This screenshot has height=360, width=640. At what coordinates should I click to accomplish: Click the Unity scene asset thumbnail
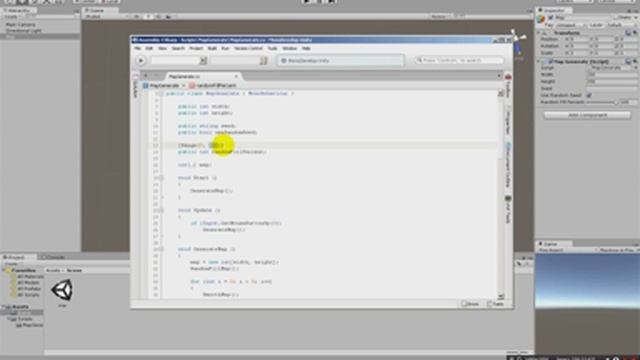coord(62,290)
